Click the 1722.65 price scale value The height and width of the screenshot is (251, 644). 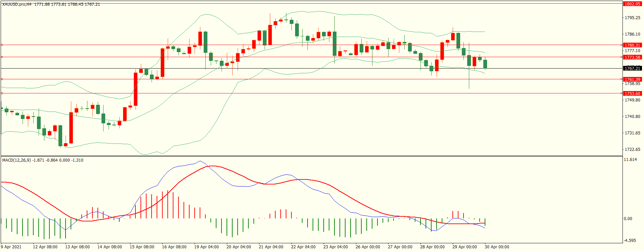tap(632, 150)
